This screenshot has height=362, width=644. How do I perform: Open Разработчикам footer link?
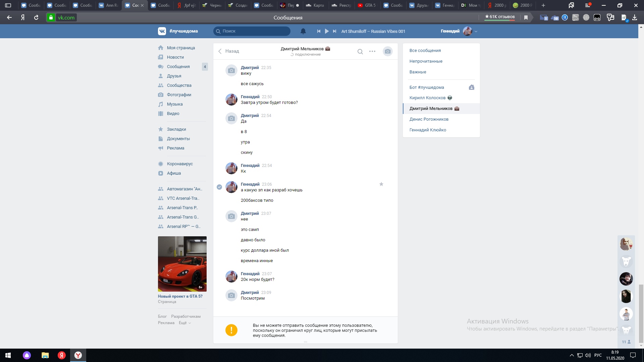coord(186,316)
